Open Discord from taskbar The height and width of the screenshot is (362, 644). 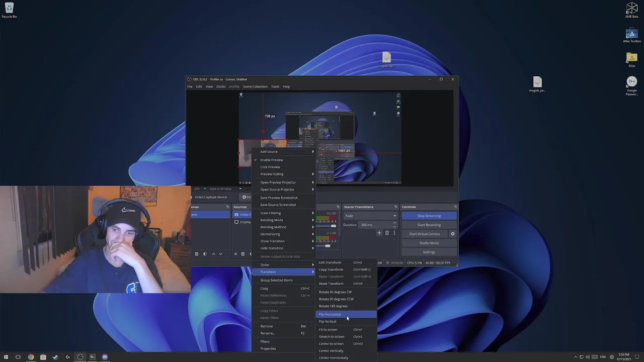point(105,357)
